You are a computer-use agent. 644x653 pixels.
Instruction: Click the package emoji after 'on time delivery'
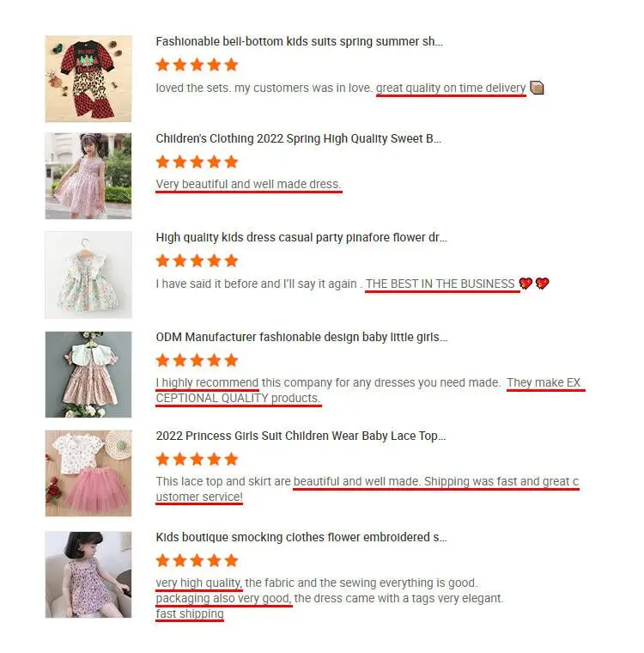537,88
